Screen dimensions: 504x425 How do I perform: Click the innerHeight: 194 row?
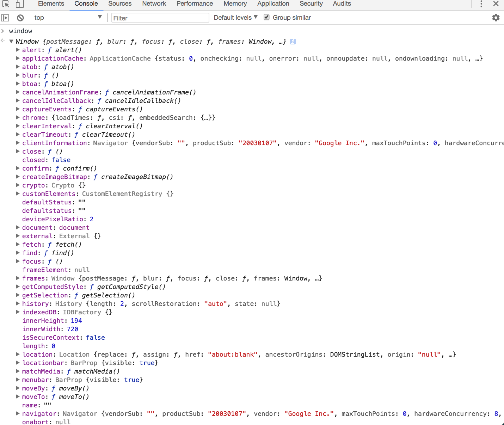(x=52, y=321)
